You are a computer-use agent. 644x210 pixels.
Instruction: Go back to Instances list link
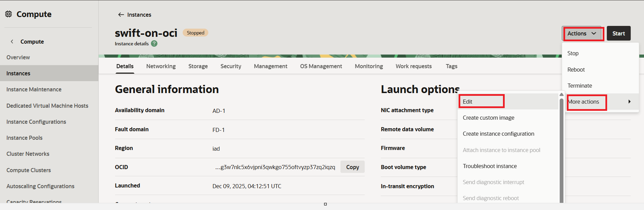coord(139,15)
